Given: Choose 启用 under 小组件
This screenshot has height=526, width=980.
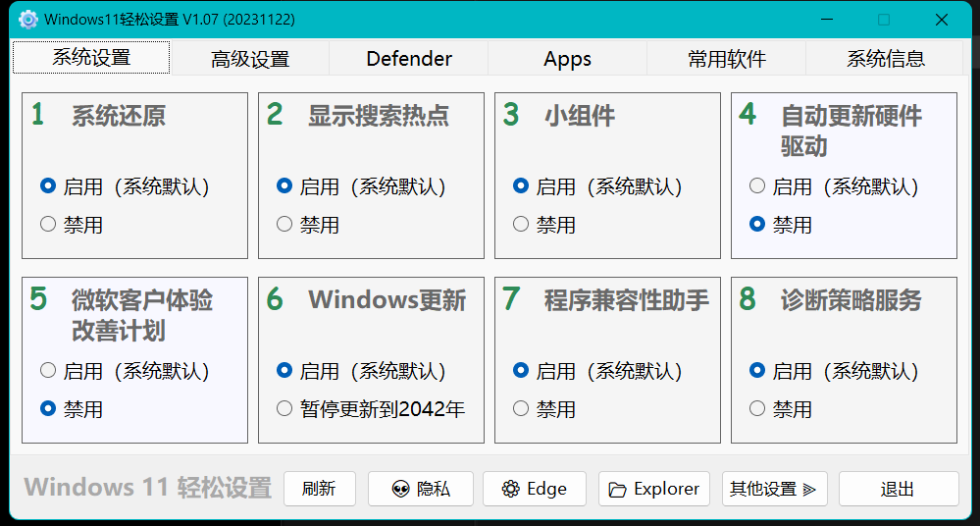Looking at the screenshot, I should point(596,186).
